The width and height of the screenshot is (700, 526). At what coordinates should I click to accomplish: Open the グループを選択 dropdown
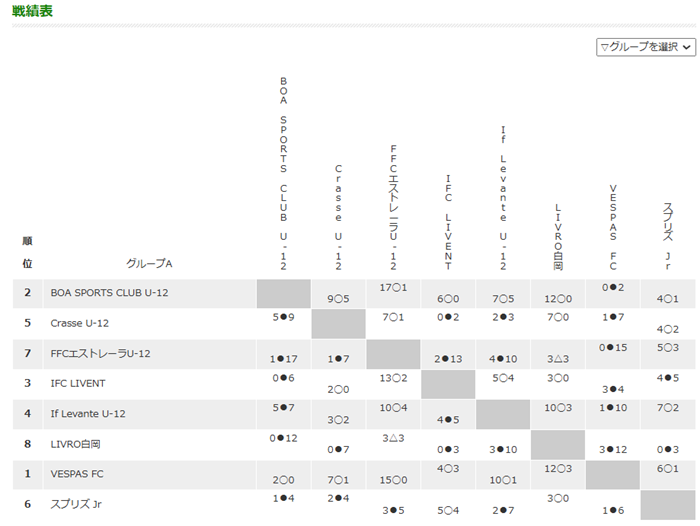pyautogui.click(x=646, y=47)
